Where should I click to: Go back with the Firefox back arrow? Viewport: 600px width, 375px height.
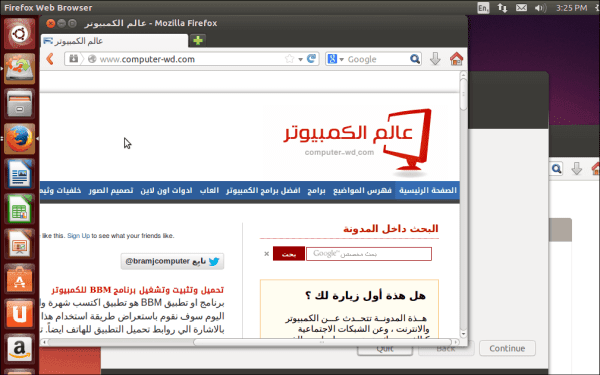click(50, 59)
